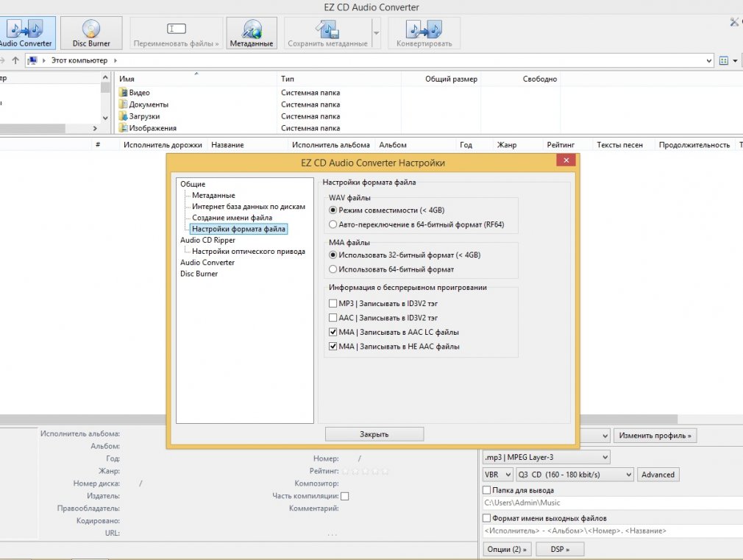Screen dimensions: 743x560
Task: Uncheck M4A | Записывать в AAC LC файлы
Action: pyautogui.click(x=333, y=332)
